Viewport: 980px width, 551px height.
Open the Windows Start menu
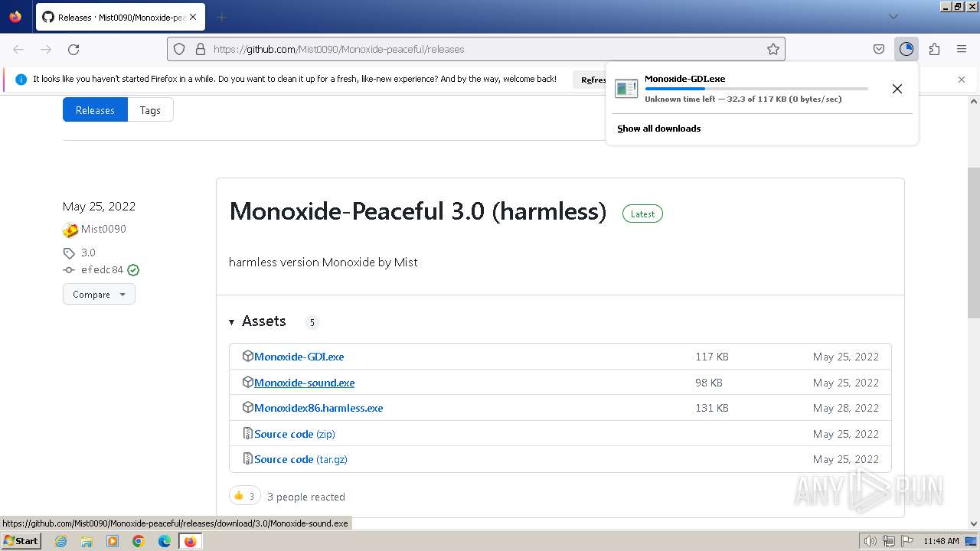coord(21,540)
